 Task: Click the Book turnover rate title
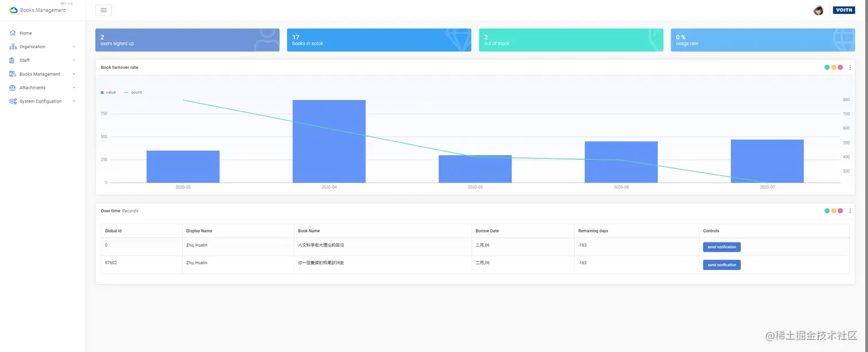[119, 67]
